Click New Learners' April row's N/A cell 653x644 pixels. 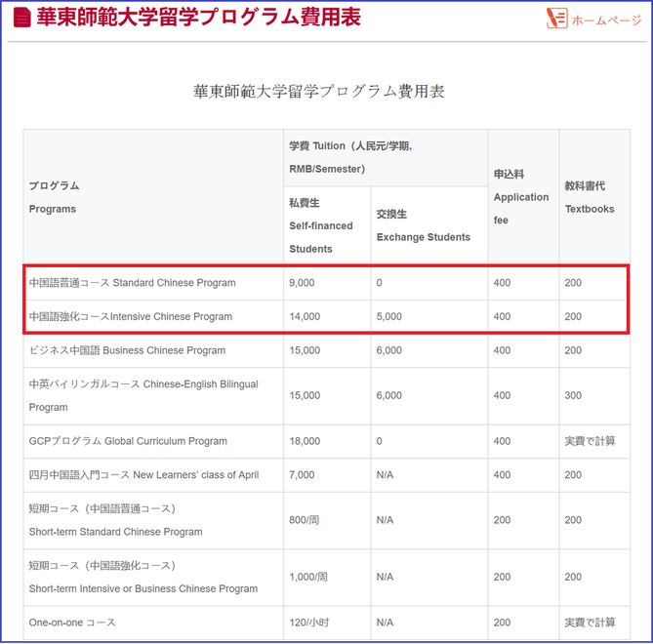click(385, 474)
